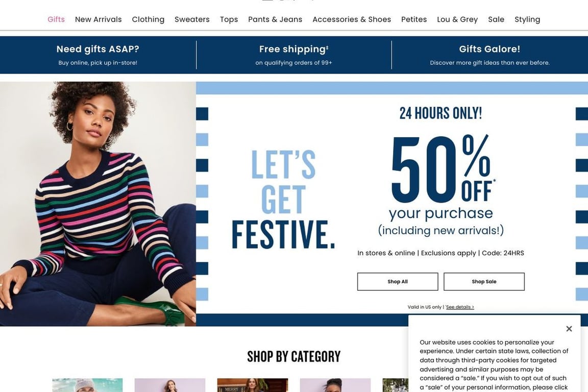588x392 pixels.
Task: Open the See details link
Action: (x=460, y=307)
